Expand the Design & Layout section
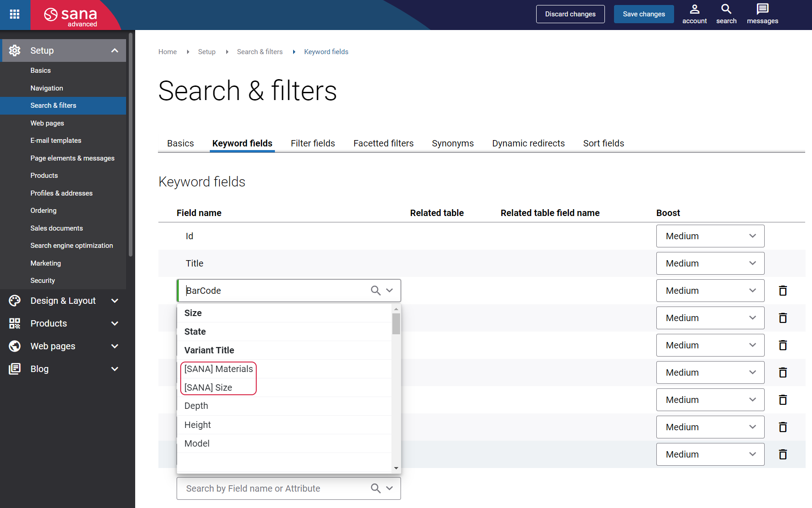Viewport: 812px width, 508px height. pyautogui.click(x=115, y=301)
